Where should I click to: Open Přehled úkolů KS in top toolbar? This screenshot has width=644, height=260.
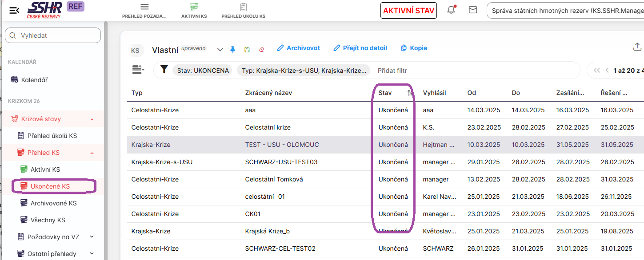click(x=243, y=11)
